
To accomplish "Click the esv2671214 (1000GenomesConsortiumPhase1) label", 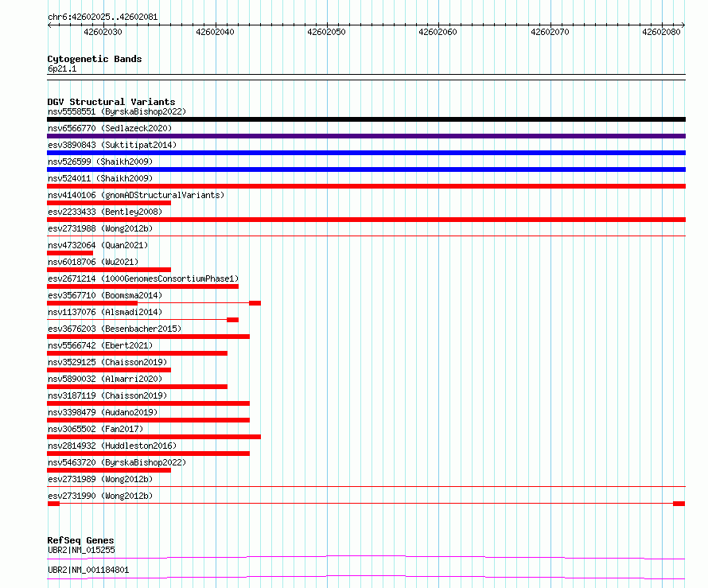I will point(143,278).
